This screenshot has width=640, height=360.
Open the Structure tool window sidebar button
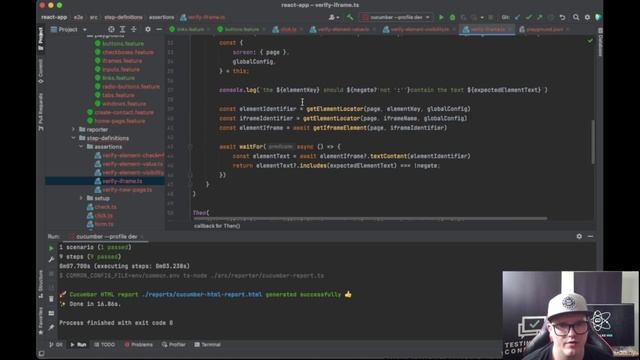(x=40, y=284)
